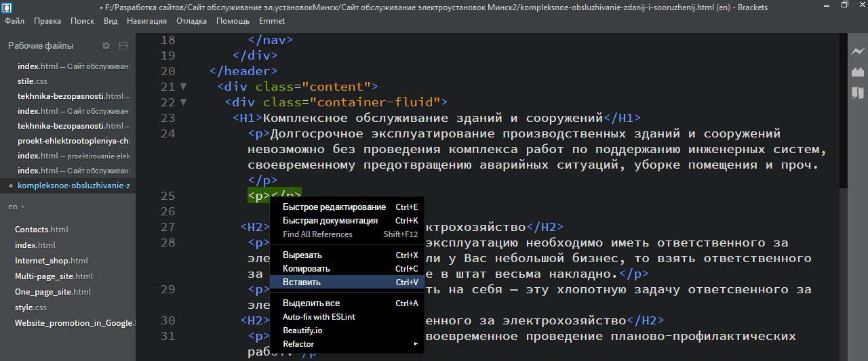Open the Extension Manager brick icon

point(858,72)
